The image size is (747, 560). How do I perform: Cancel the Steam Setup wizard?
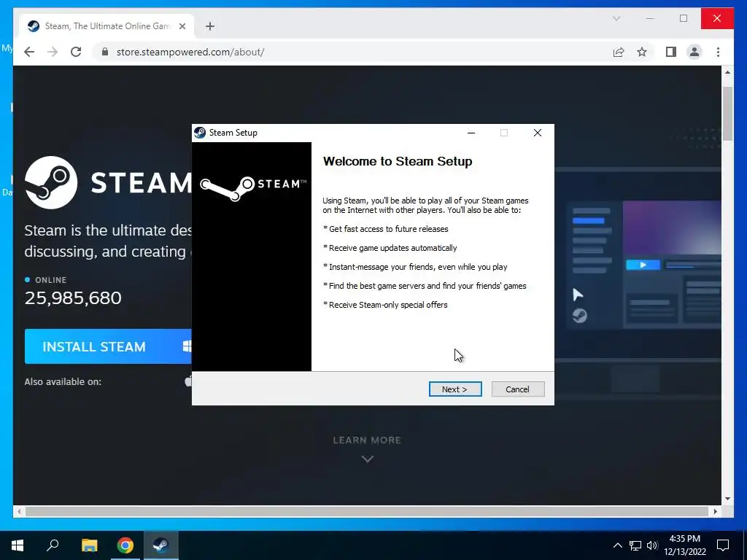tap(517, 389)
